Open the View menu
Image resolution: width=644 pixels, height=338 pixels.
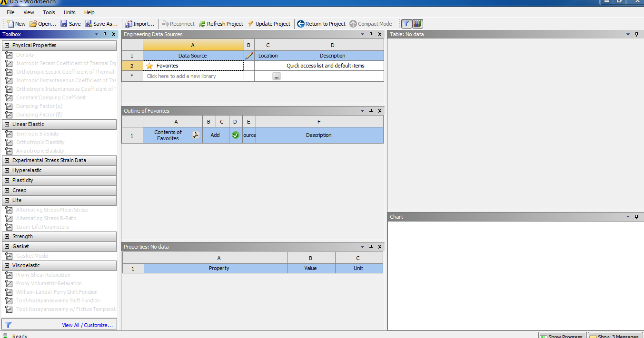coord(29,12)
